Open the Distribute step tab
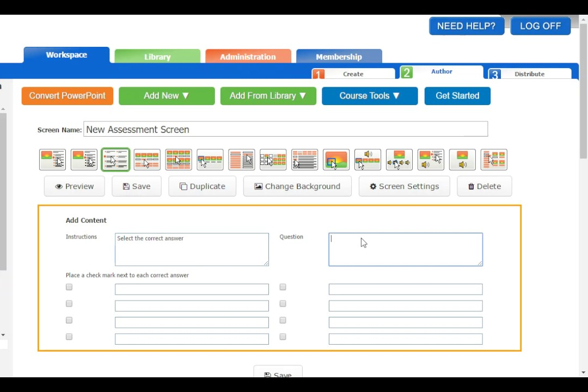 (x=529, y=73)
